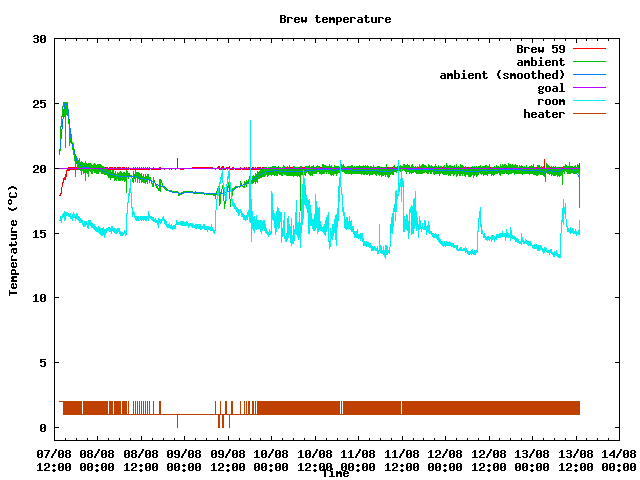Click the x-axis label '12/08 12:00'
The image size is (640, 480).
coord(489,460)
